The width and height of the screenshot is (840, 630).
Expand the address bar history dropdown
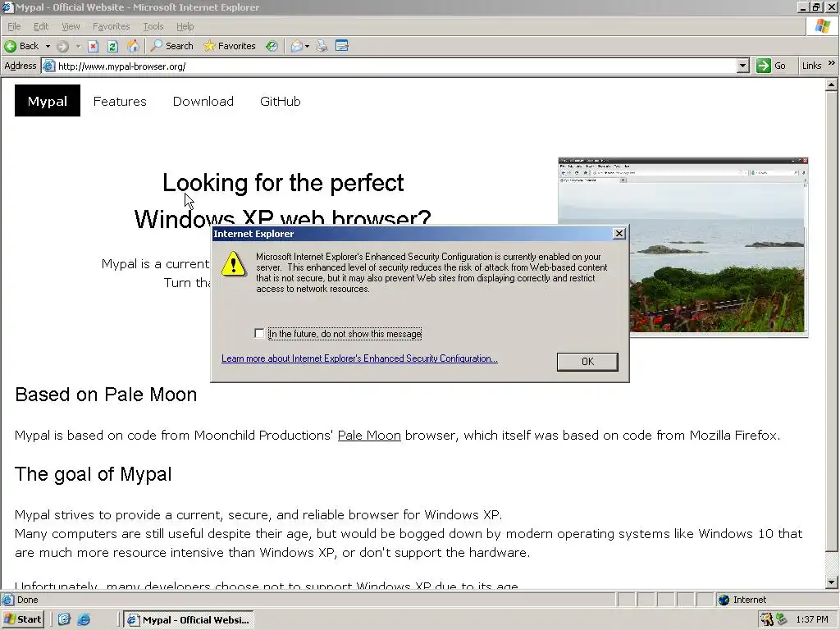(742, 66)
